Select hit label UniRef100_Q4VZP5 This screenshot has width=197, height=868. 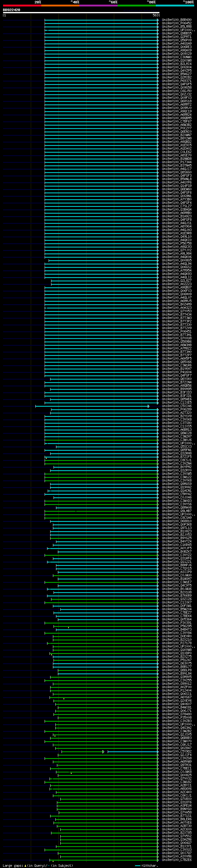[x=177, y=71]
